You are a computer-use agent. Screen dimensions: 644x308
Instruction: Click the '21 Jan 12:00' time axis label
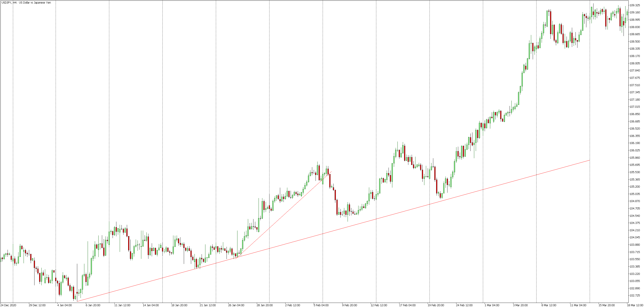click(208, 305)
